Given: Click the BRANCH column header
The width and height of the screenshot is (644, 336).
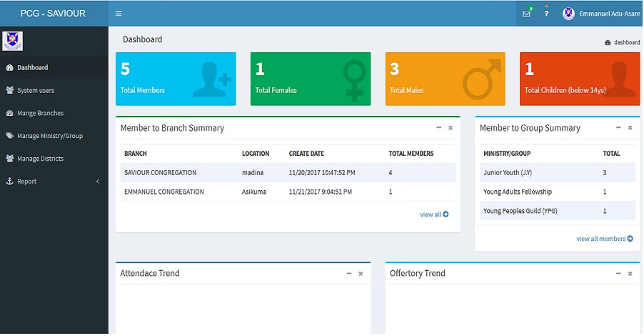Looking at the screenshot, I should click(x=136, y=154).
